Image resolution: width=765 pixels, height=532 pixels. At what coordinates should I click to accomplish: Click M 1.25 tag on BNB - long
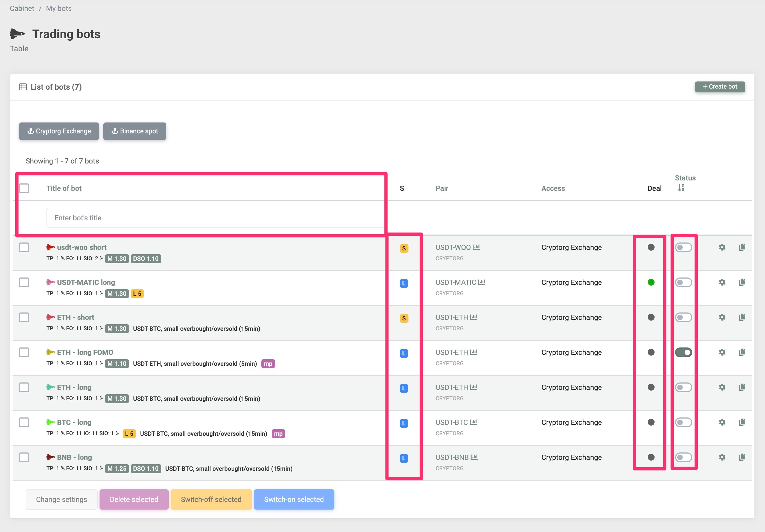coord(117,469)
